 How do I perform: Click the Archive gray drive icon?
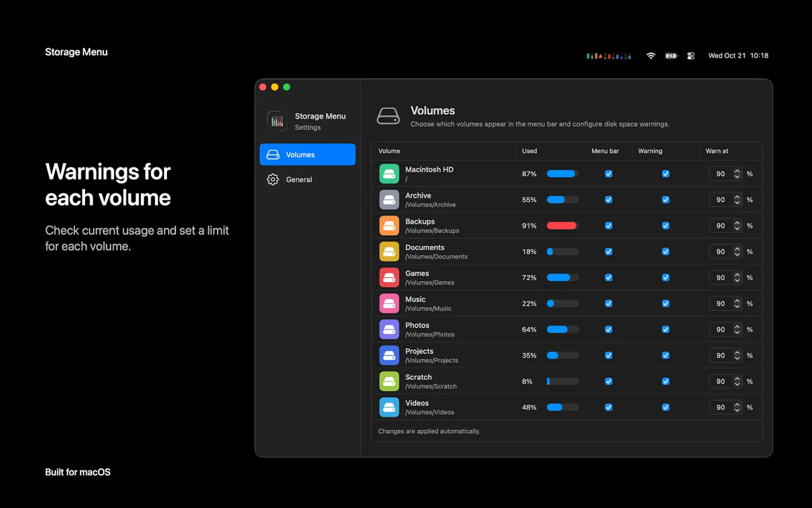[389, 200]
